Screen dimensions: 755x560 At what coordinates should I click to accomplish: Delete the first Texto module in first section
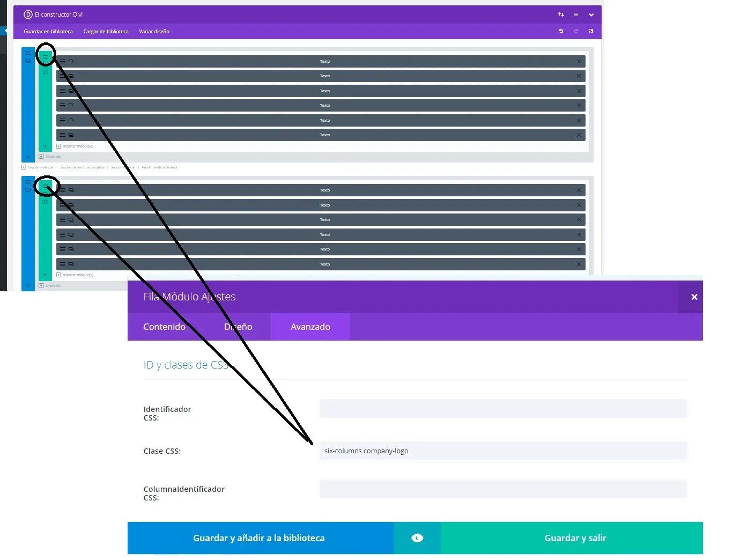point(579,62)
